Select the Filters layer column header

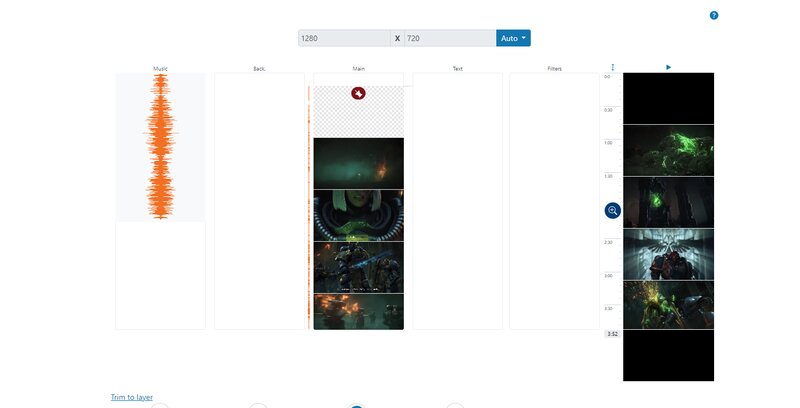pos(555,68)
